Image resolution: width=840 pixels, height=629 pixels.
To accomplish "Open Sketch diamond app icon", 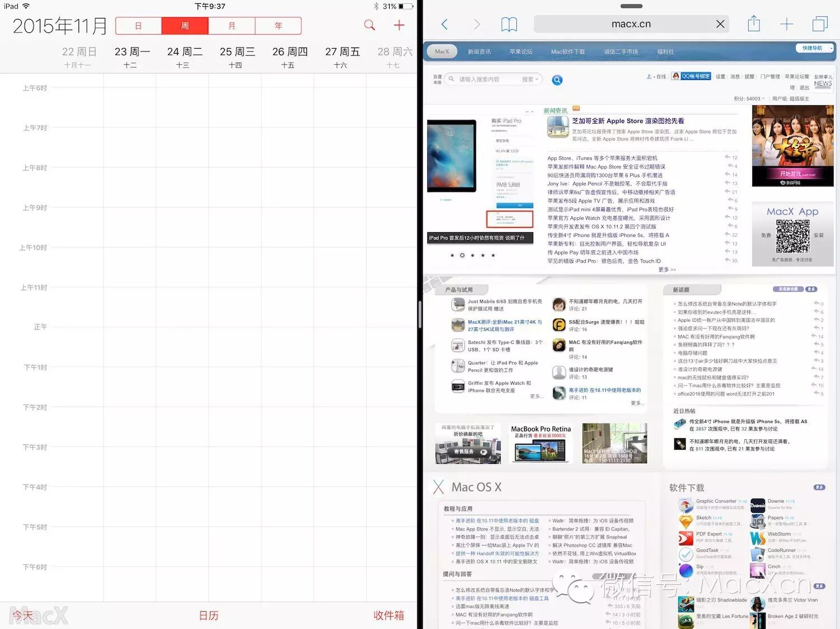I will pos(686,522).
